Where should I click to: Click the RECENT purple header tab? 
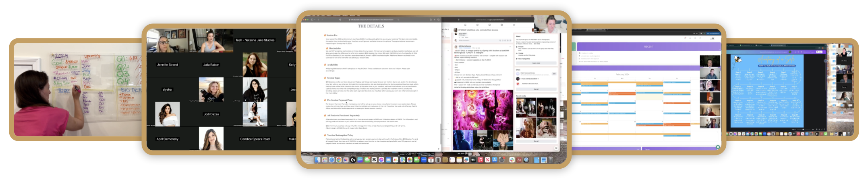648,46
